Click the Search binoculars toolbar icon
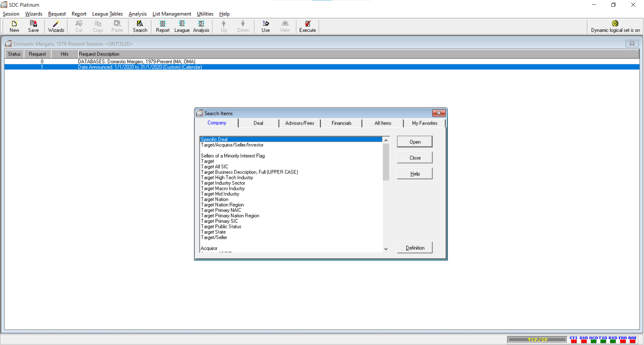644x345 pixels. click(x=140, y=26)
